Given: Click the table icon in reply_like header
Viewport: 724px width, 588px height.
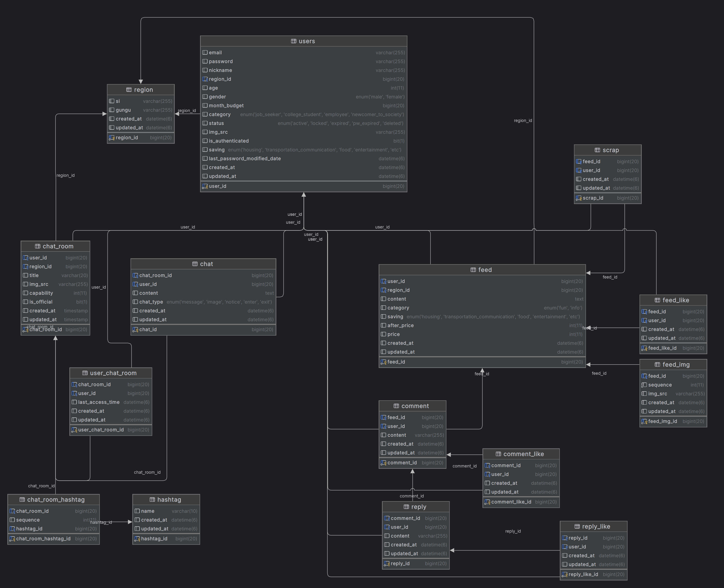Looking at the screenshot, I should 577,526.
